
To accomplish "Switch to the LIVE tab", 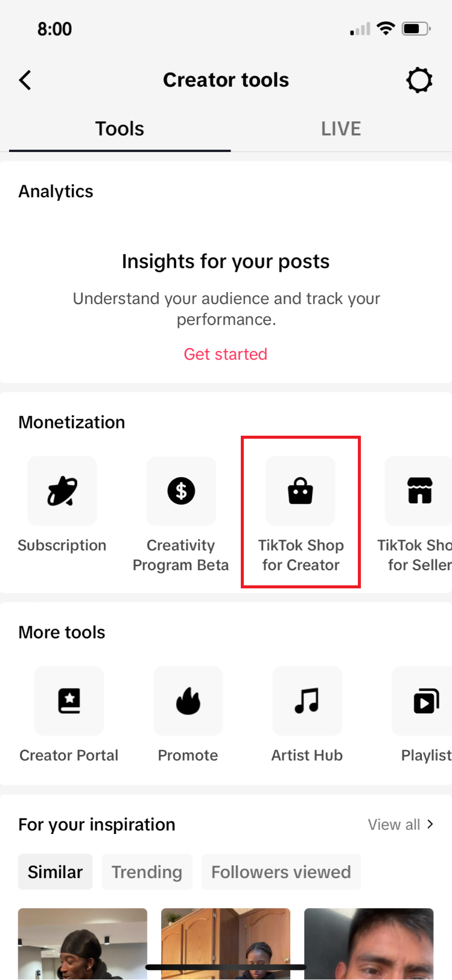I will click(x=341, y=129).
